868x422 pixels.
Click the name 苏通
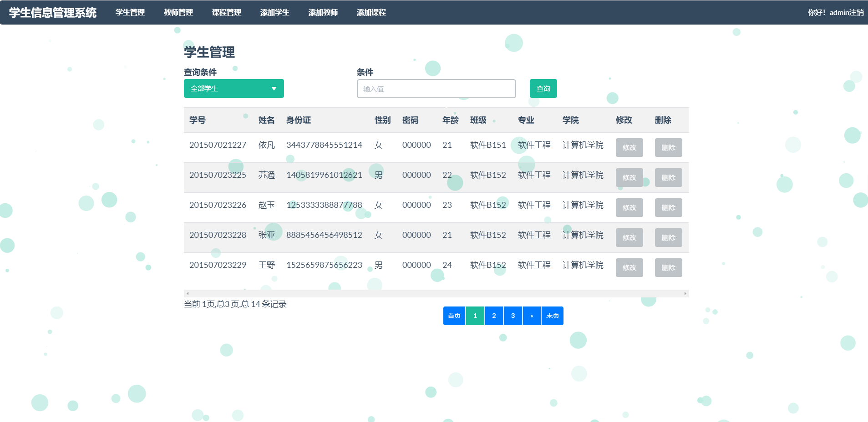267,175
